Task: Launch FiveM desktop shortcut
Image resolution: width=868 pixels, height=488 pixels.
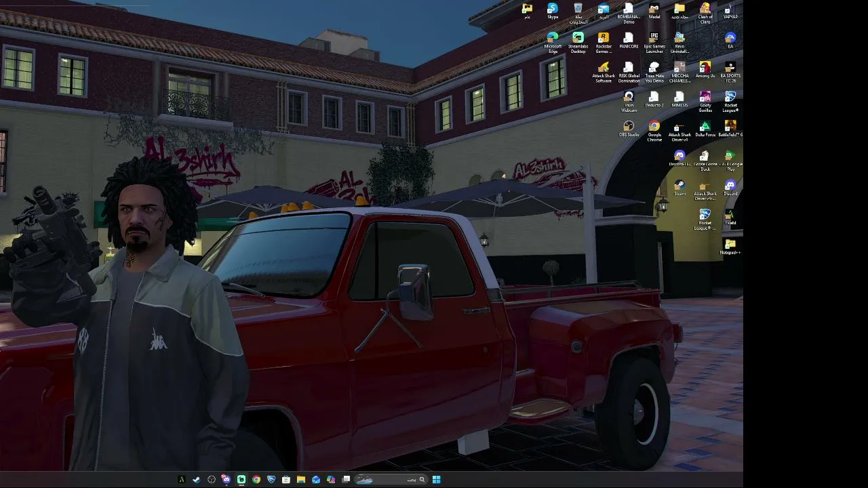Action: (x=730, y=218)
